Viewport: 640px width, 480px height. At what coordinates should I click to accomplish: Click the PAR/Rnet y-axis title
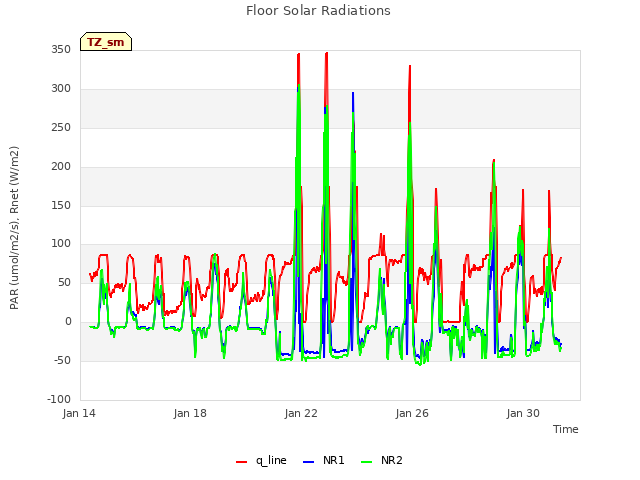[14, 228]
